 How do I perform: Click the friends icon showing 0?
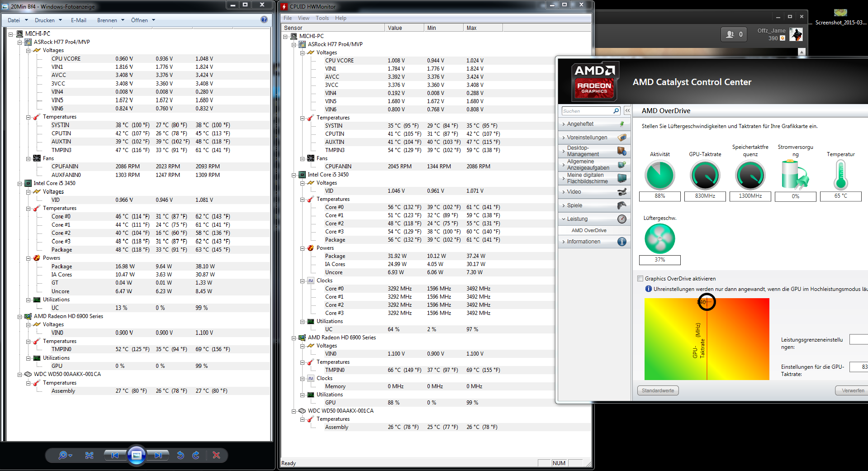pyautogui.click(x=734, y=34)
